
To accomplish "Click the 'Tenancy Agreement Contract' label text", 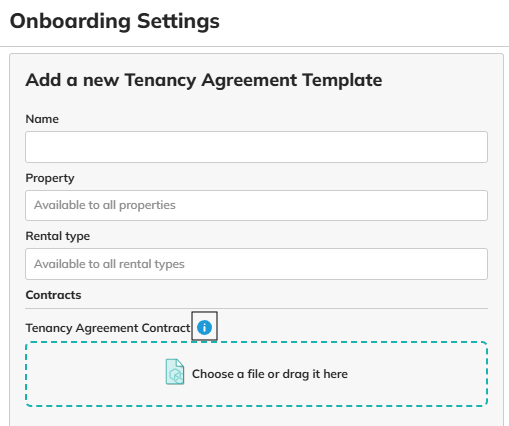I will pos(108,328).
